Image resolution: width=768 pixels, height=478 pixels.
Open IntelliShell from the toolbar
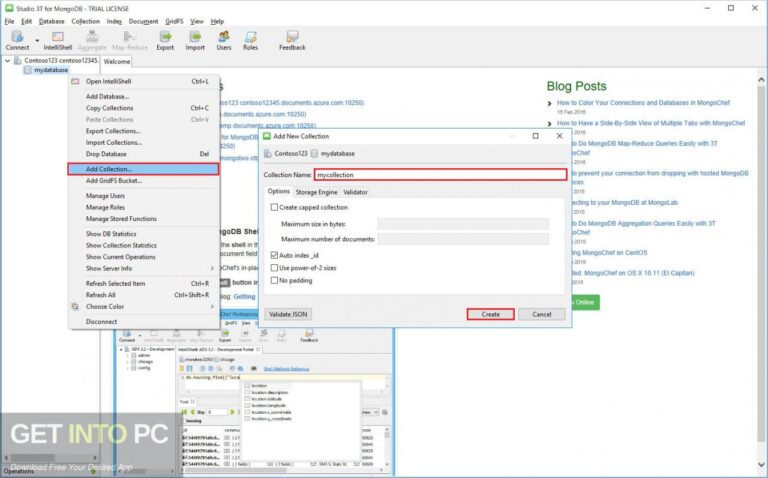click(x=57, y=41)
